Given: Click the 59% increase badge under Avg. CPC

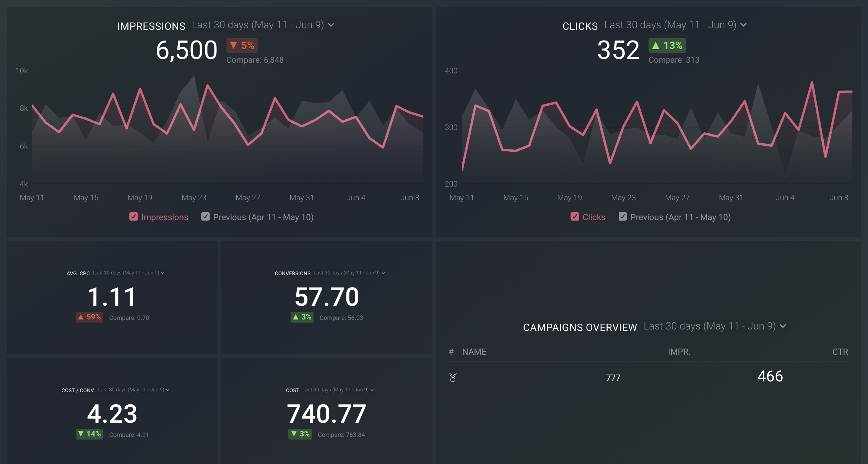Looking at the screenshot, I should tap(89, 317).
